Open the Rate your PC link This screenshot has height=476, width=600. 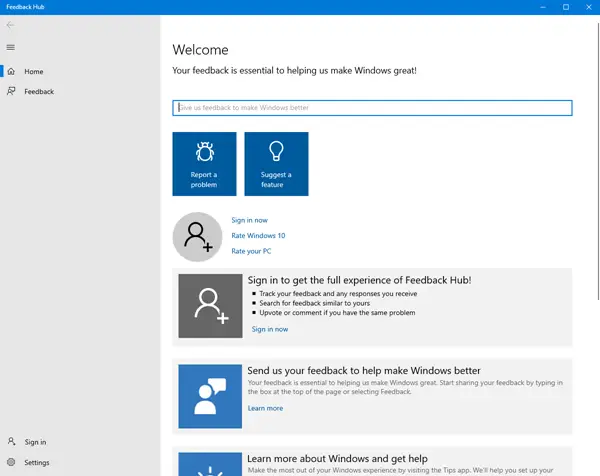pyautogui.click(x=251, y=251)
